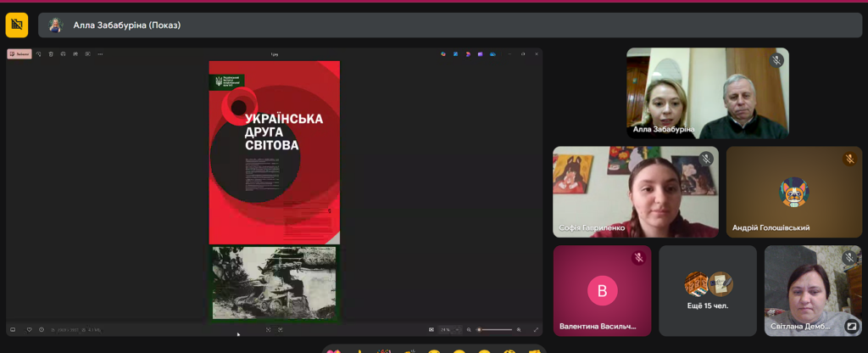Click the stop presentation icon at top left

[17, 25]
